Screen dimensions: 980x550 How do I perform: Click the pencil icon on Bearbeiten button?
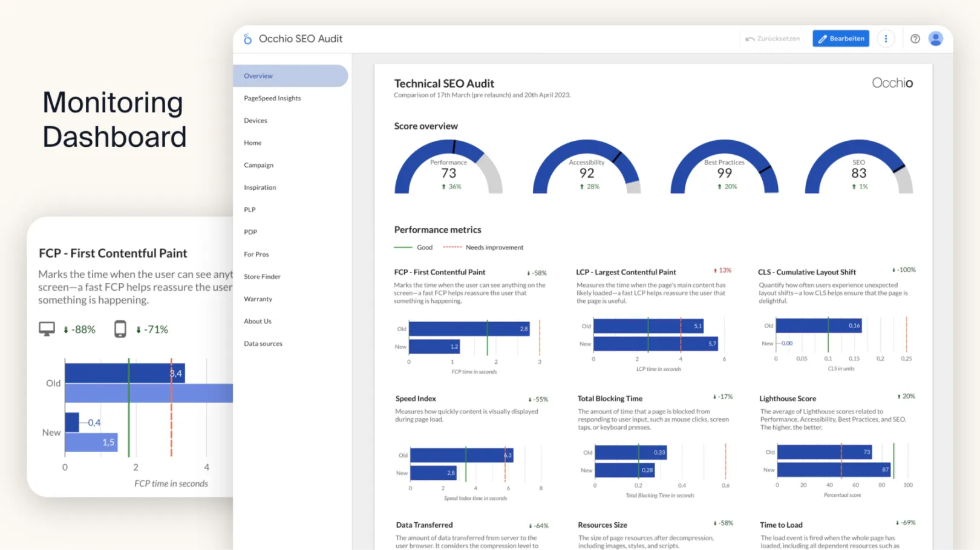pyautogui.click(x=822, y=38)
